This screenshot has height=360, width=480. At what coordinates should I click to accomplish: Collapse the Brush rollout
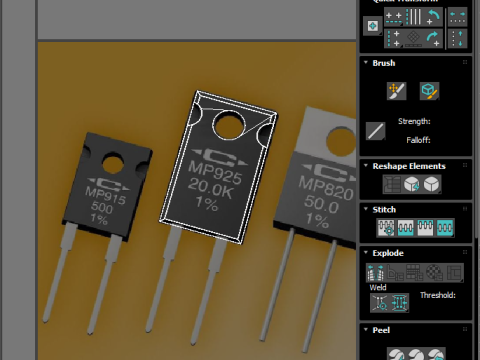point(366,63)
